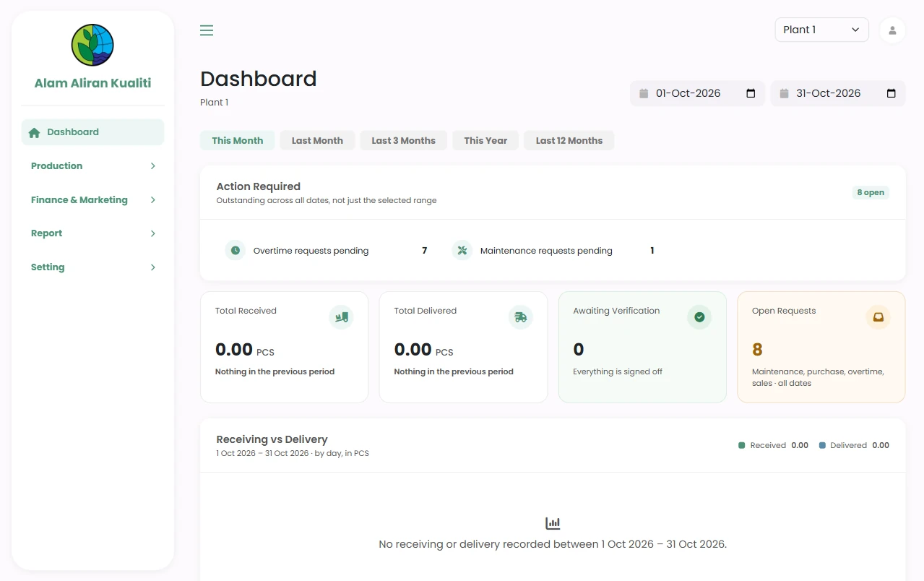Viewport: 924px width, 581px height.
Task: Click the No receiving or delivery recorded message
Action: (x=553, y=544)
